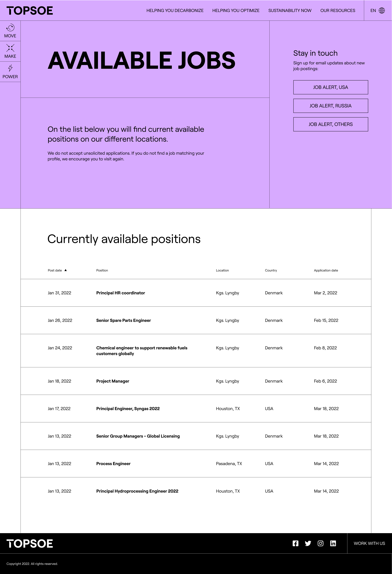392x574 pixels.
Task: Click the Power lightning bolt icon
Action: 10,68
